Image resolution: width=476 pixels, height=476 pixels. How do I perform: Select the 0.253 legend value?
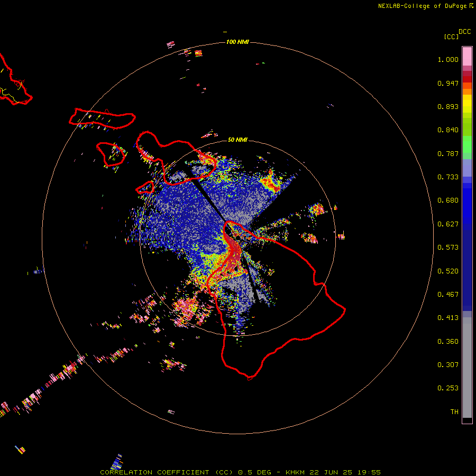coord(448,388)
